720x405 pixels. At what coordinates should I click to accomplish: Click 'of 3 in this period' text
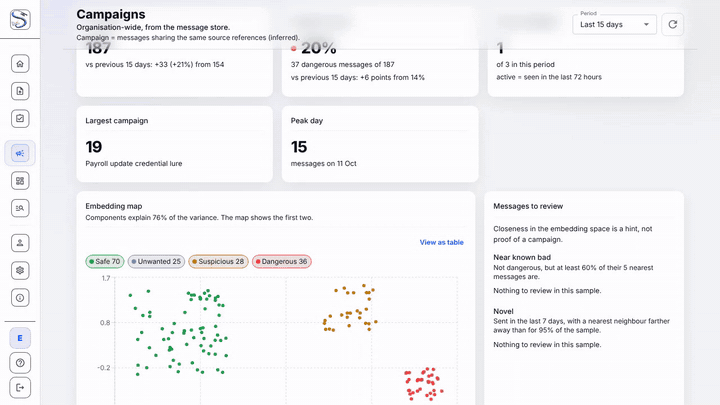[x=525, y=65]
